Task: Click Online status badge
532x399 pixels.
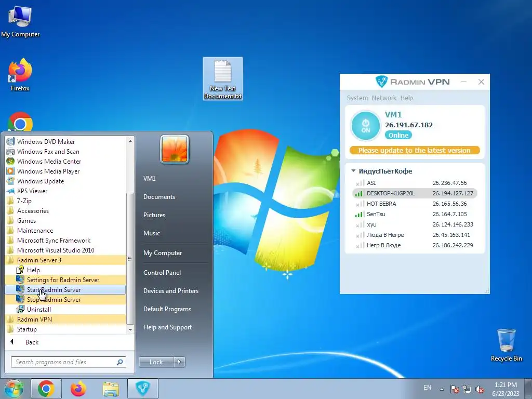Action: pyautogui.click(x=398, y=135)
